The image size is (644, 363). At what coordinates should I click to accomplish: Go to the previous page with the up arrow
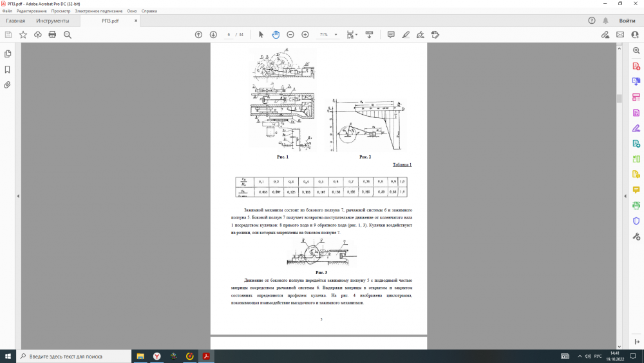pyautogui.click(x=198, y=35)
